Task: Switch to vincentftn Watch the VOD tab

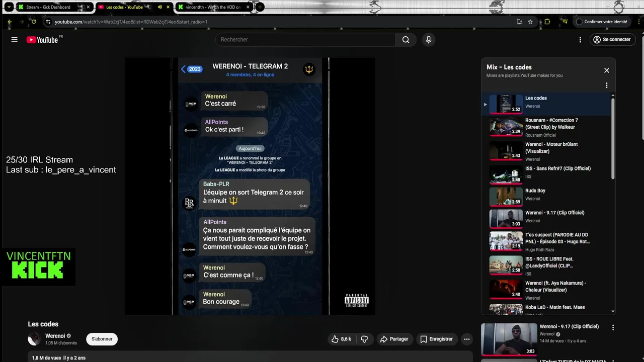Action: 215,7
